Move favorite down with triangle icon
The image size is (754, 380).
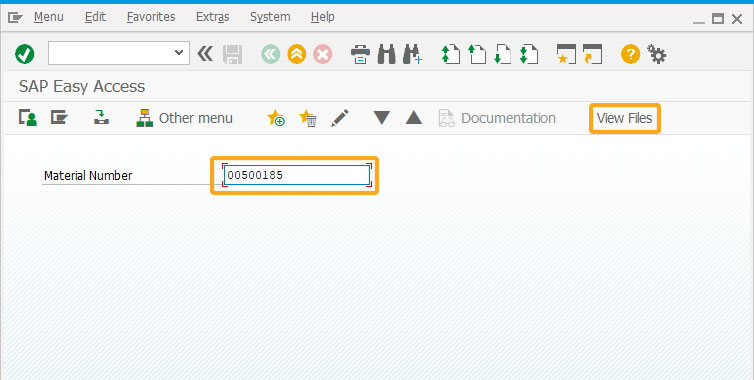click(x=382, y=118)
